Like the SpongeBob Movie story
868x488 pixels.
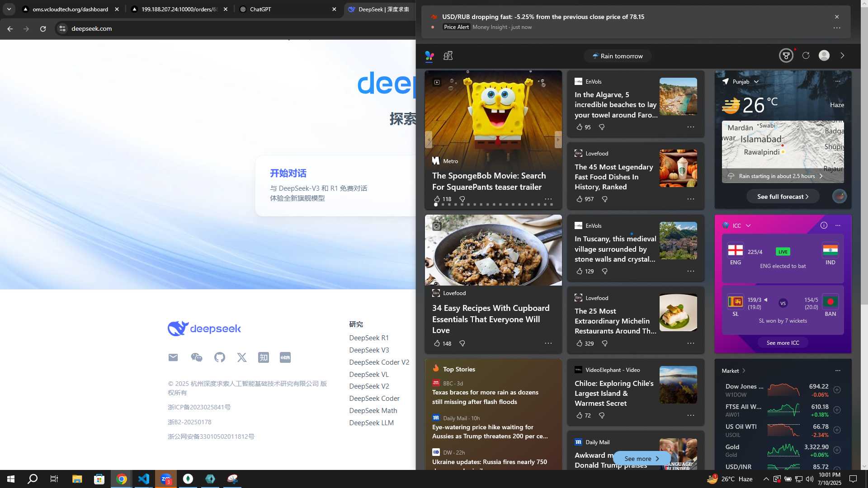(x=437, y=199)
